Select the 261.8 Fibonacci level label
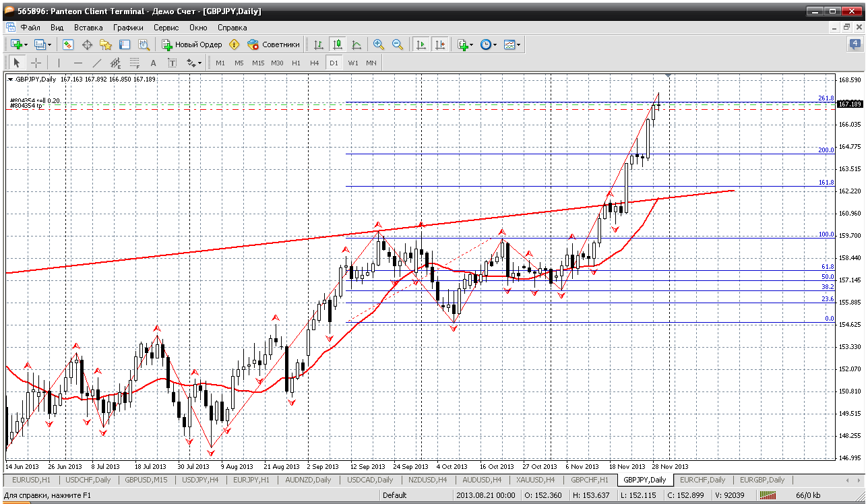Viewport: 868px width, 504px height. click(x=826, y=98)
